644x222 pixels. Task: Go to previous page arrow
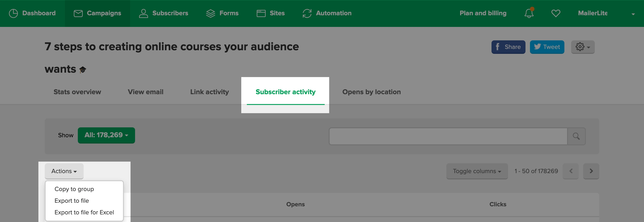570,171
